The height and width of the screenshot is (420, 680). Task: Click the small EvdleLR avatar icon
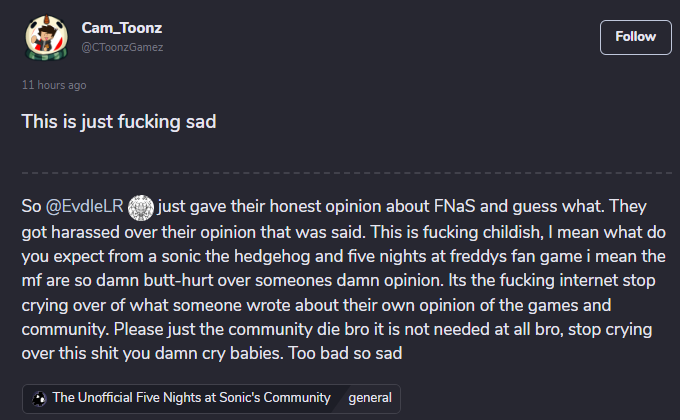click(140, 207)
